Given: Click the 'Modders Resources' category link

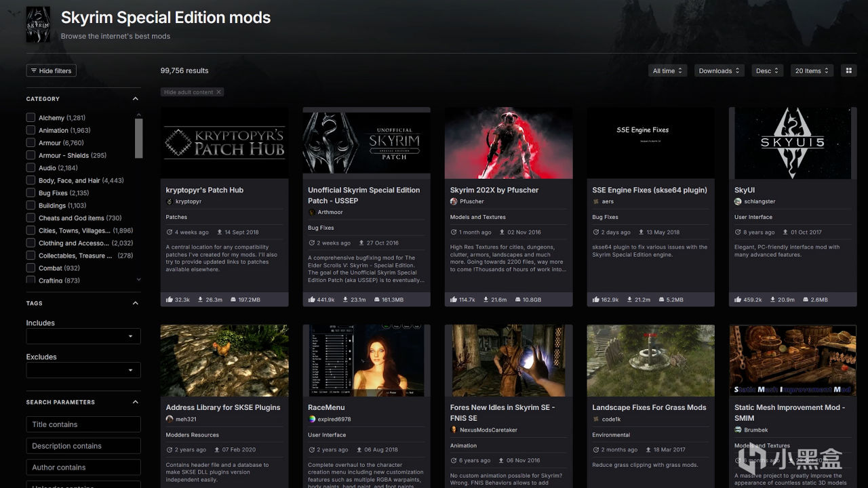Looking at the screenshot, I should click(193, 435).
